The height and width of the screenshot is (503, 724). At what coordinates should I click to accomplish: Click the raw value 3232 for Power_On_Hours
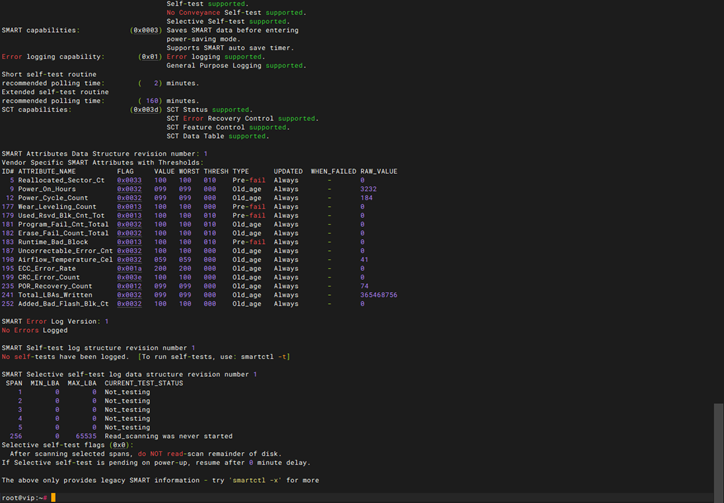[368, 189]
